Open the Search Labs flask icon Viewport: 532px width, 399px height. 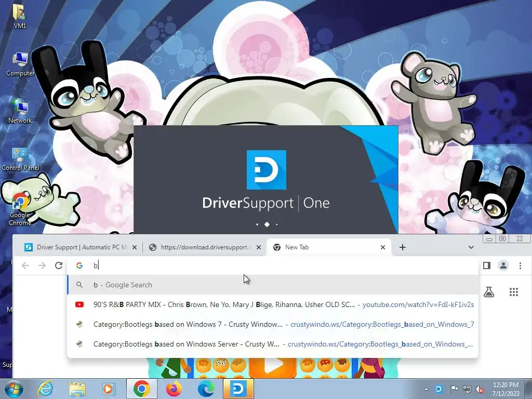[x=488, y=292]
